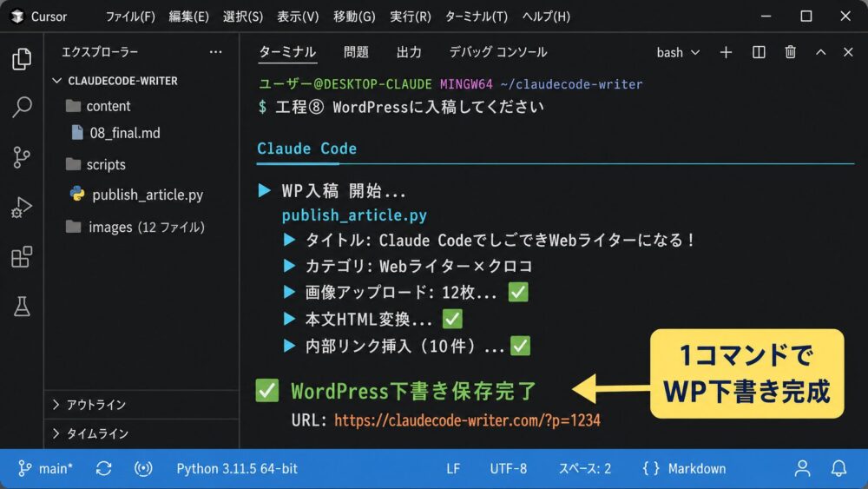
Task: Collapse the CLAUDECODE-WRITER root folder
Action: [56, 81]
